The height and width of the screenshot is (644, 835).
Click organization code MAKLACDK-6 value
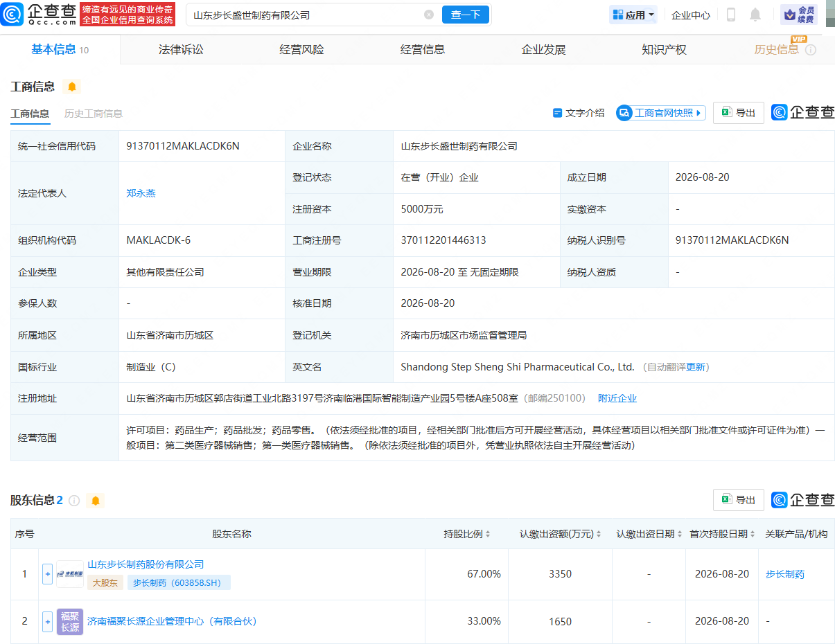click(x=158, y=240)
